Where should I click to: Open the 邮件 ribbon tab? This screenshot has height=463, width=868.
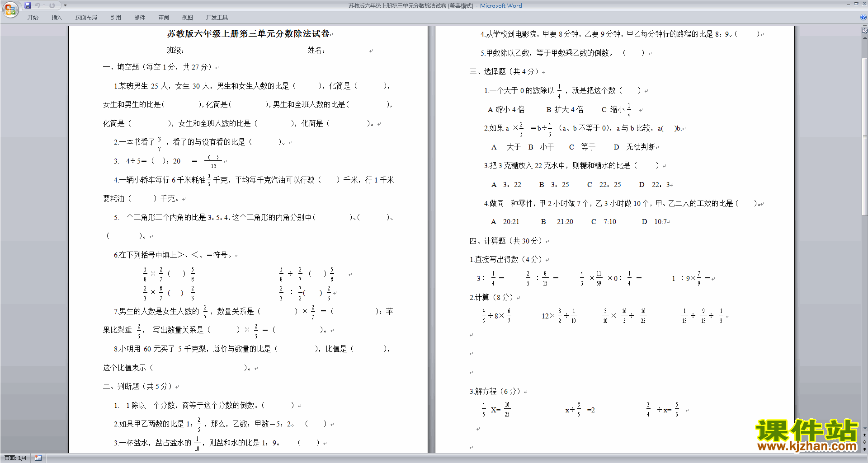click(x=140, y=17)
